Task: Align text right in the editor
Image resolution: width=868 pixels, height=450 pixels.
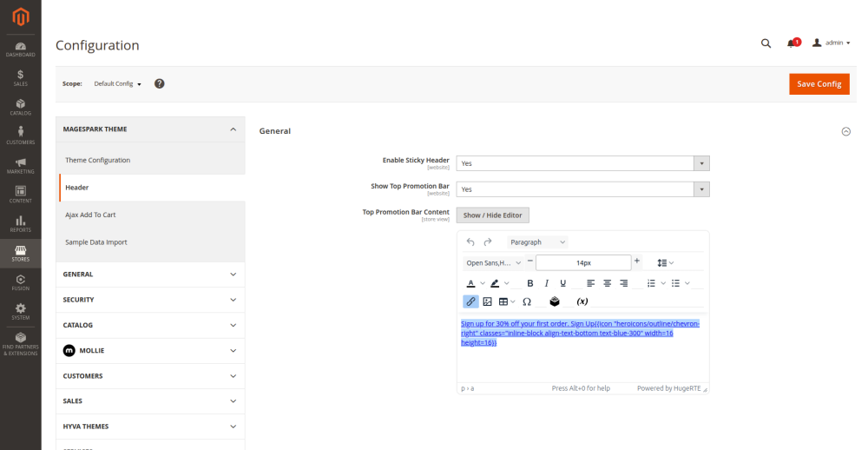Action: (624, 283)
